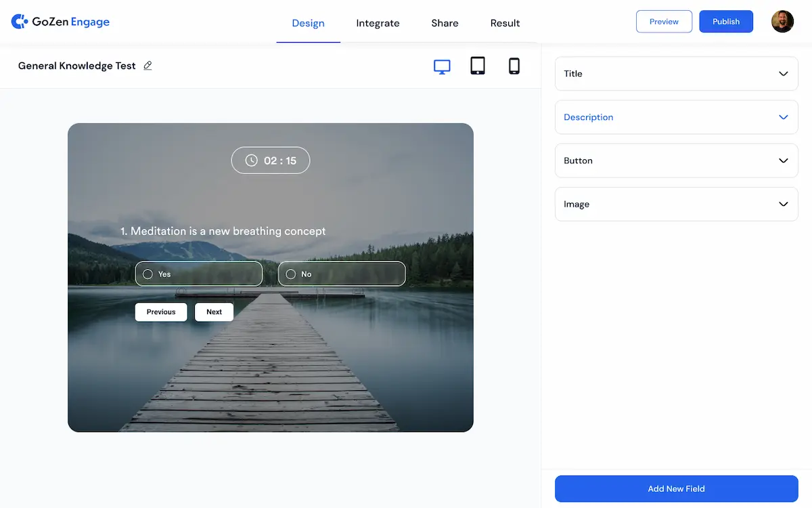Select the No radio option
The height and width of the screenshot is (508, 812).
pyautogui.click(x=291, y=274)
